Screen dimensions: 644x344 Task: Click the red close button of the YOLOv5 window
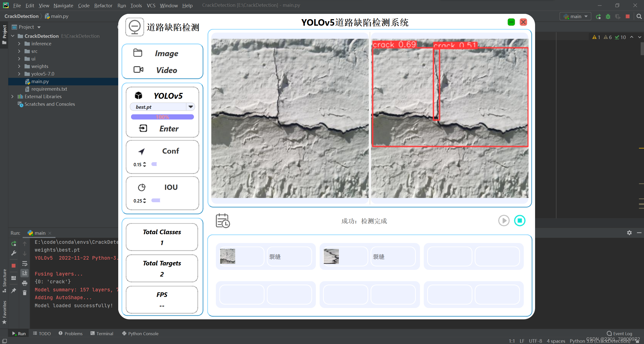524,22
